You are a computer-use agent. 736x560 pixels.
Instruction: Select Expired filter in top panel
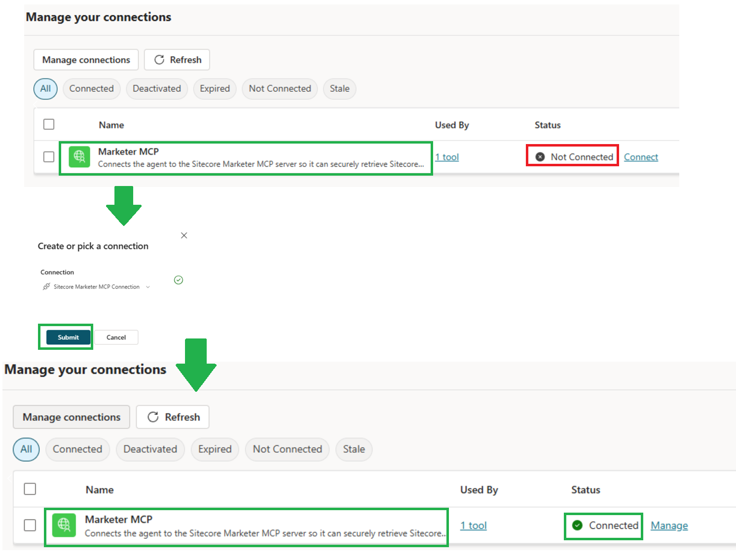tap(215, 89)
